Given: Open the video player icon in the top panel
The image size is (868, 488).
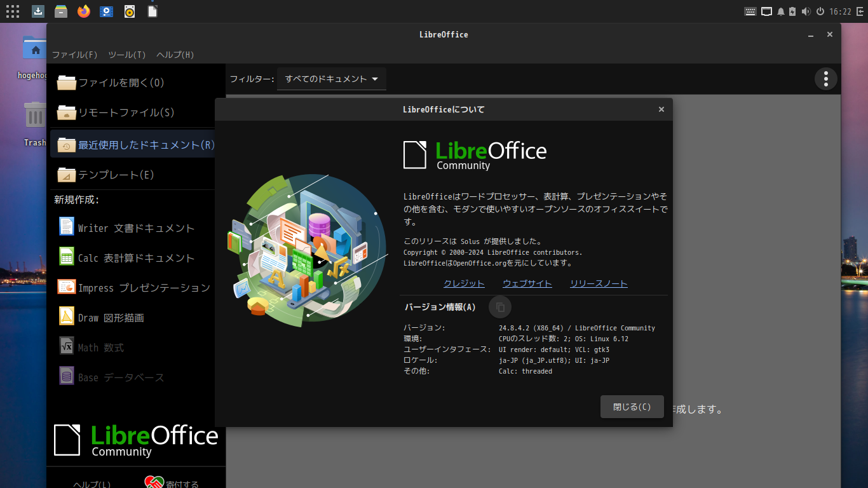Looking at the screenshot, I should coord(107,11).
